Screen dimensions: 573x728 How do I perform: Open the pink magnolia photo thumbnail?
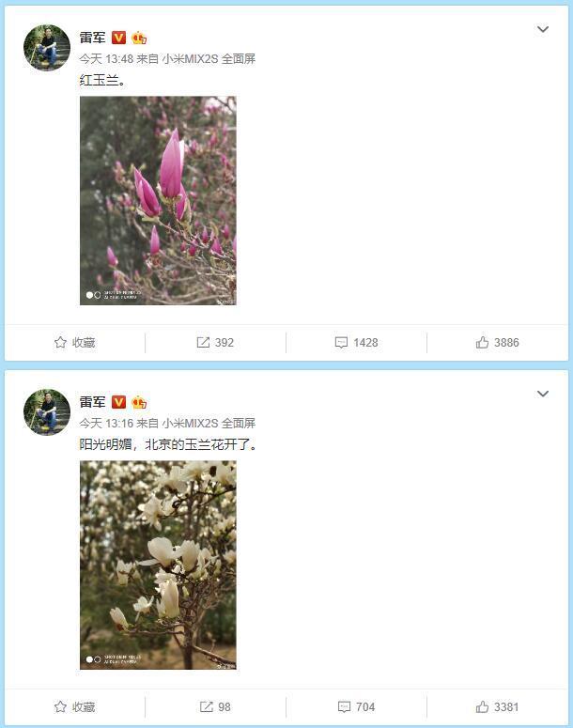(158, 201)
